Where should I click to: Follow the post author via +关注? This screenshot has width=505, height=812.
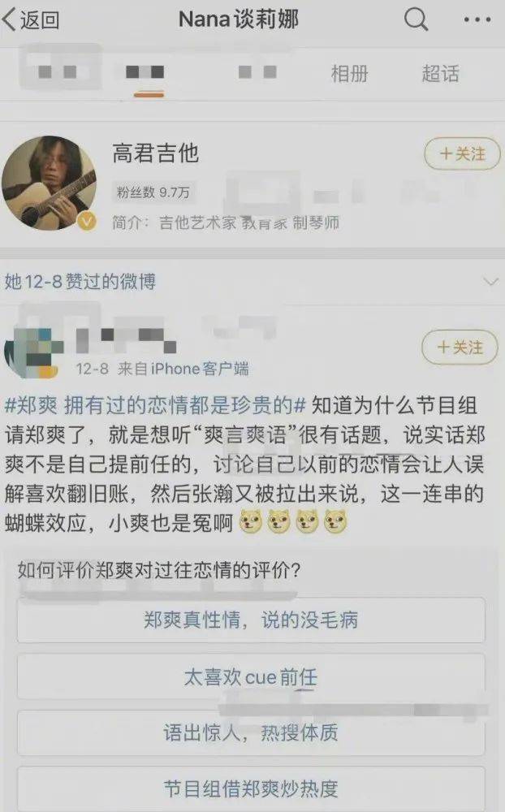click(x=460, y=347)
